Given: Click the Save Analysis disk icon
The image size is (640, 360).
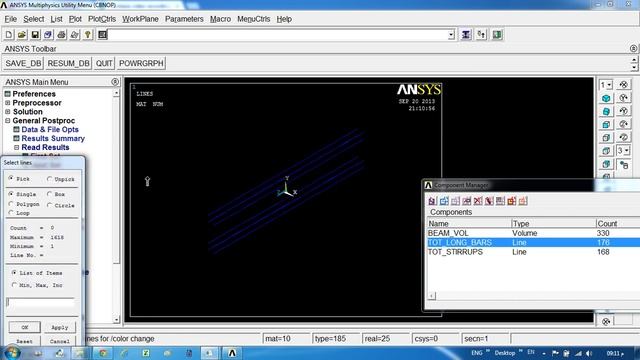Looking at the screenshot, I should coord(35,35).
